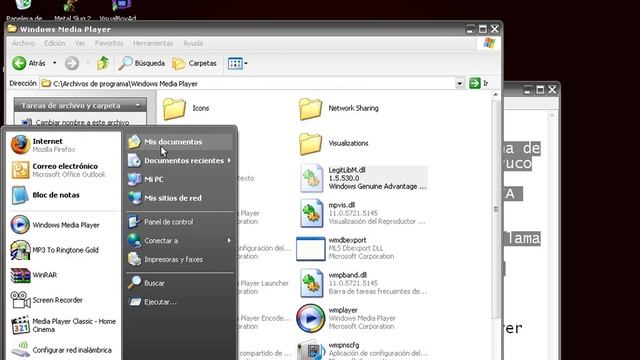Open Buscar search from start menu

pyautogui.click(x=180, y=283)
